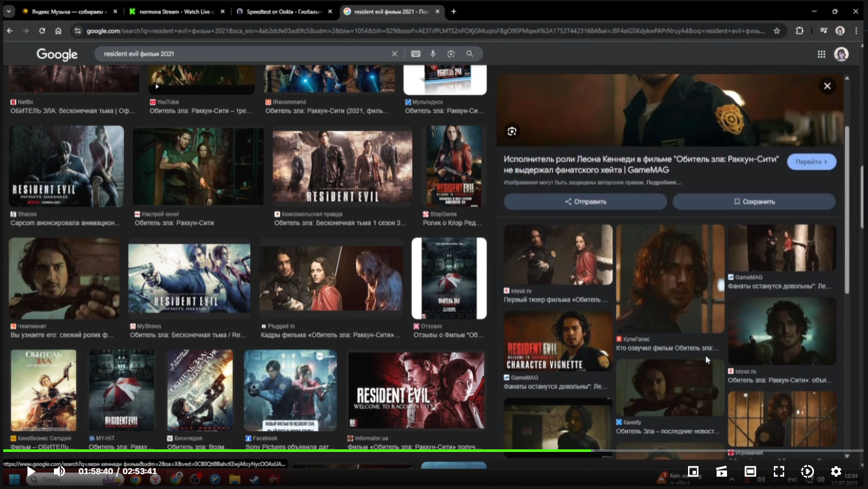The width and height of the screenshot is (868, 489).
Task: Open the КупиГолос related image
Action: 670,279
